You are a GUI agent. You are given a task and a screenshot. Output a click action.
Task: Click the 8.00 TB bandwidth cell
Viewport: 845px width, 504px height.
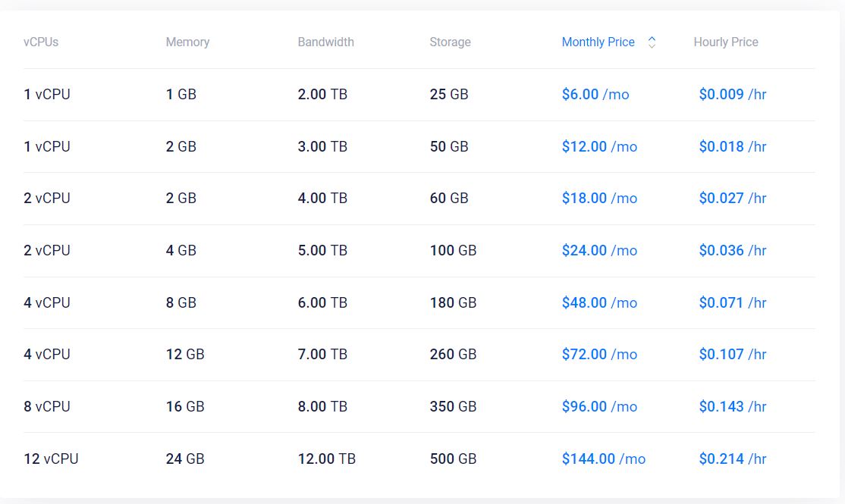tap(322, 406)
